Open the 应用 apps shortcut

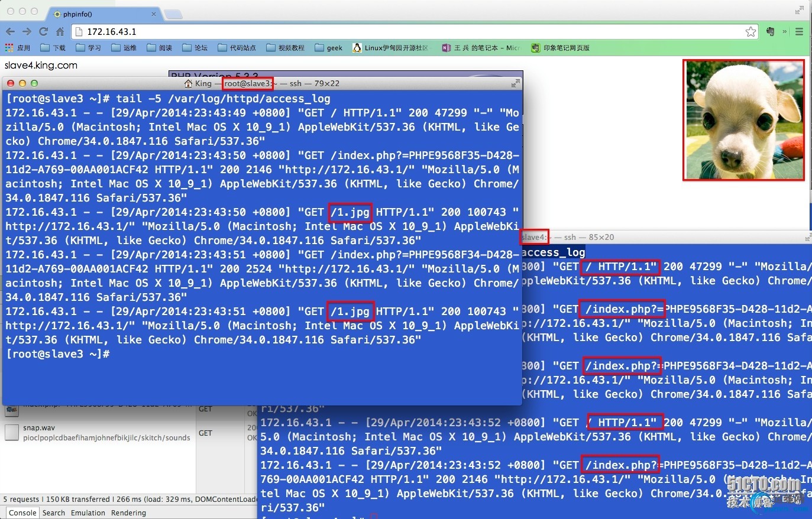coord(18,48)
